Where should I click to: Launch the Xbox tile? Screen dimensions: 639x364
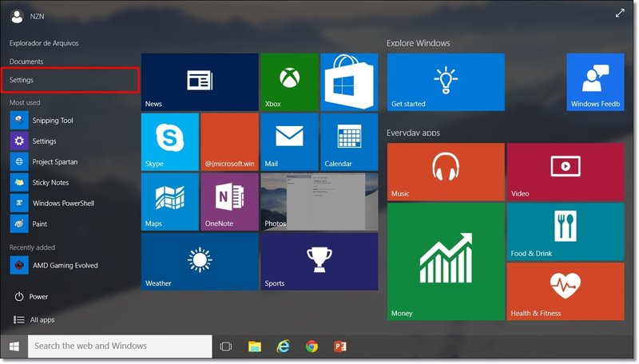pos(289,82)
